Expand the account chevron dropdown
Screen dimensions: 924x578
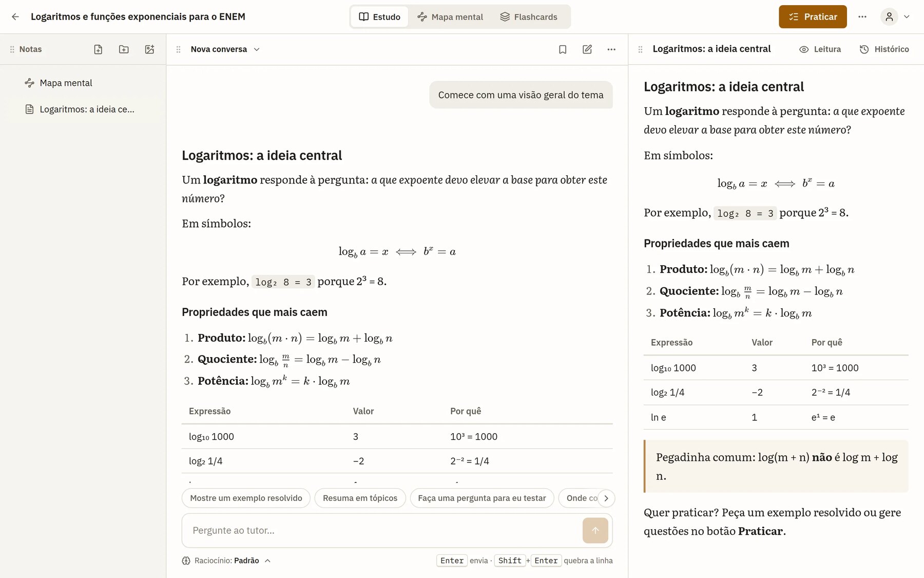907,16
